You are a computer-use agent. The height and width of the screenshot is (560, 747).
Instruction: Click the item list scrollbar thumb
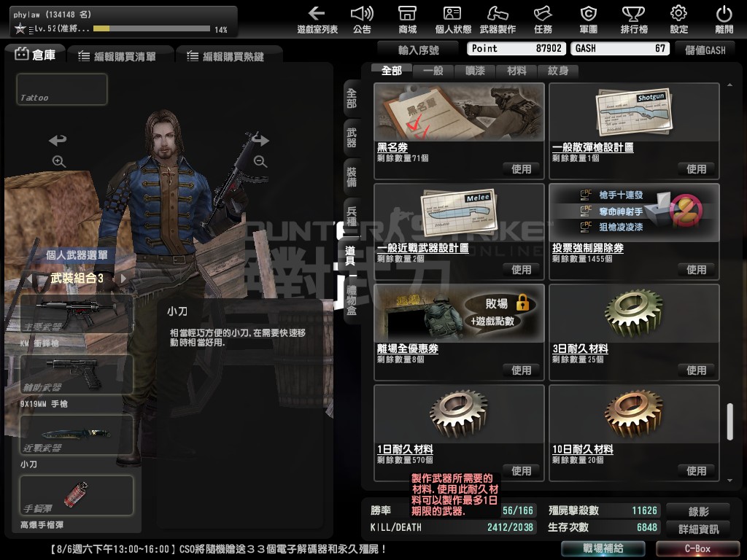point(729,422)
